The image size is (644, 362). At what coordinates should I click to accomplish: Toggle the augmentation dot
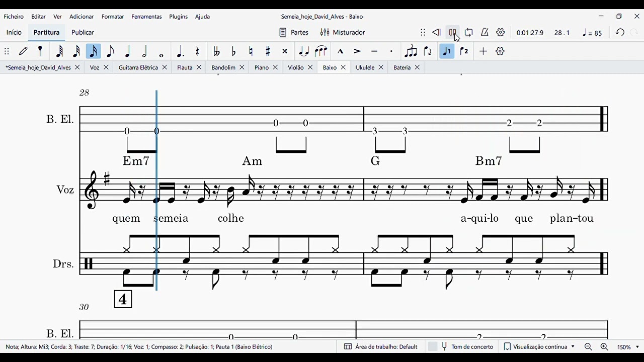coord(180,51)
